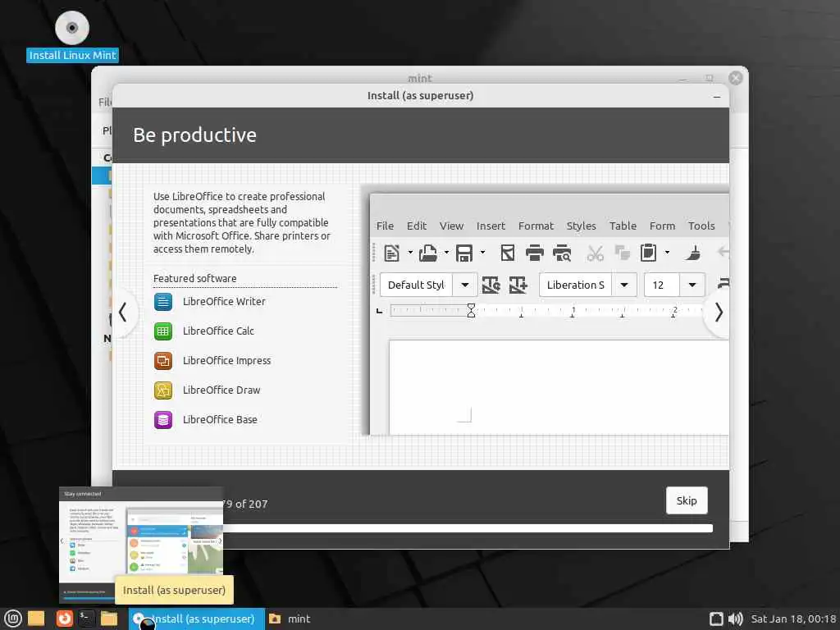Close the mint window behind installer

pyautogui.click(x=736, y=78)
